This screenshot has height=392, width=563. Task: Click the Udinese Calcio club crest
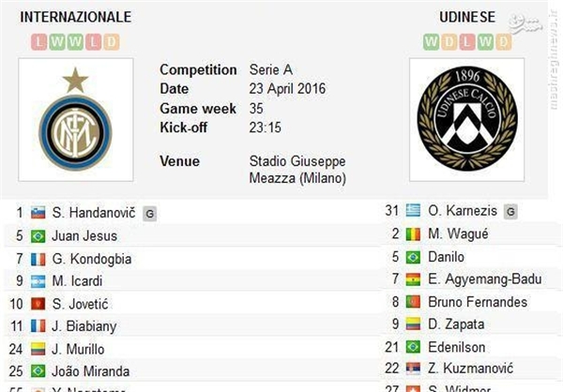pyautogui.click(x=466, y=122)
